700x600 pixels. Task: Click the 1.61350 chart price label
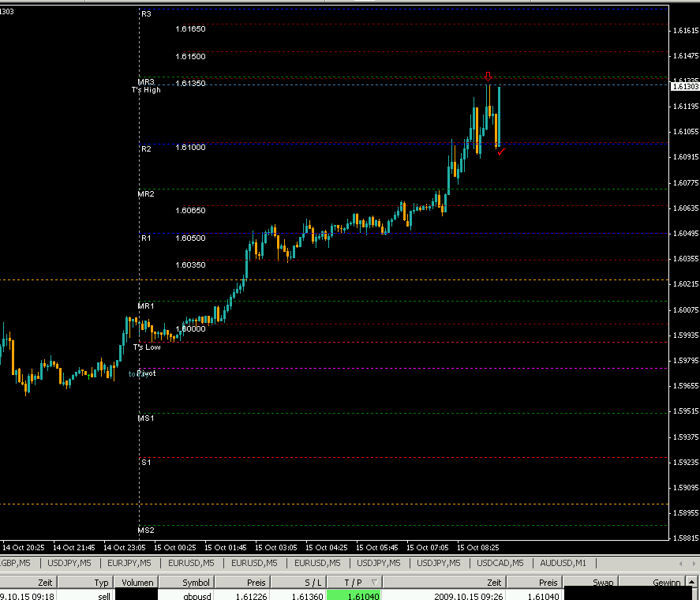[191, 84]
